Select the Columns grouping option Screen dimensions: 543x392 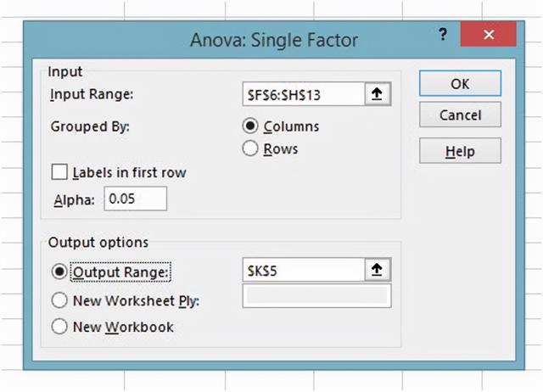(x=250, y=126)
